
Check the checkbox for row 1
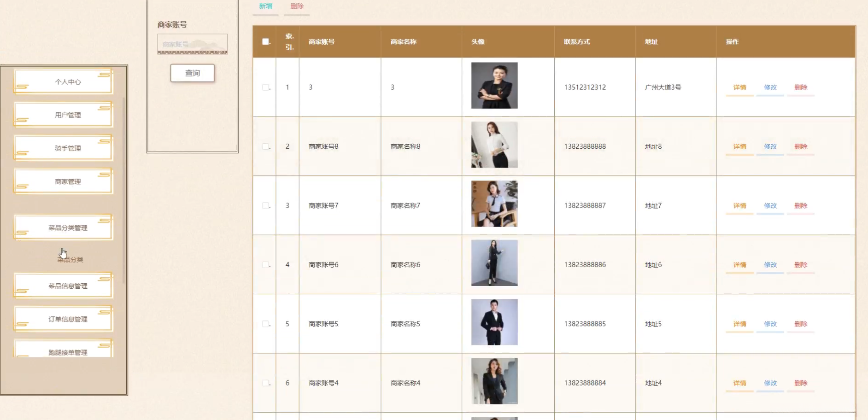click(265, 87)
